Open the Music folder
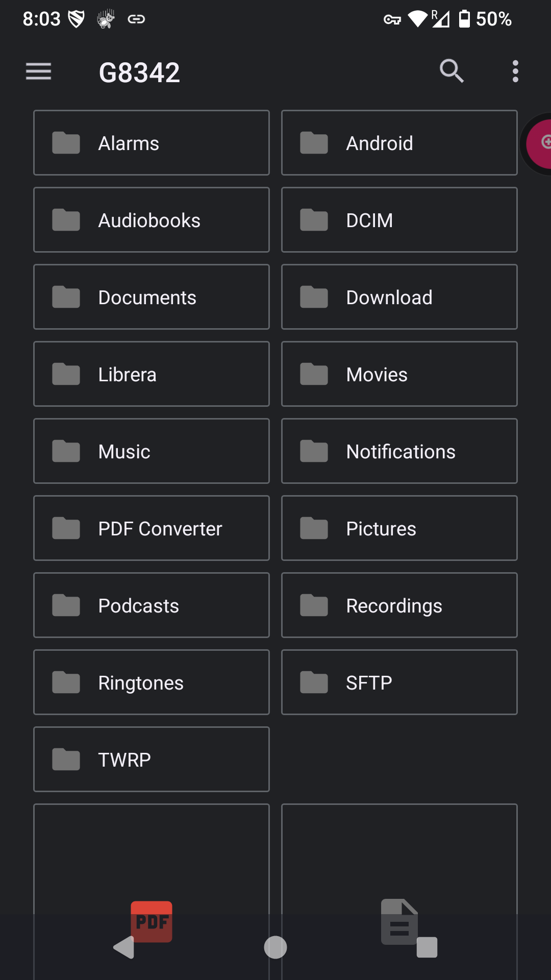Viewport: 551px width, 980px height. pyautogui.click(x=152, y=451)
